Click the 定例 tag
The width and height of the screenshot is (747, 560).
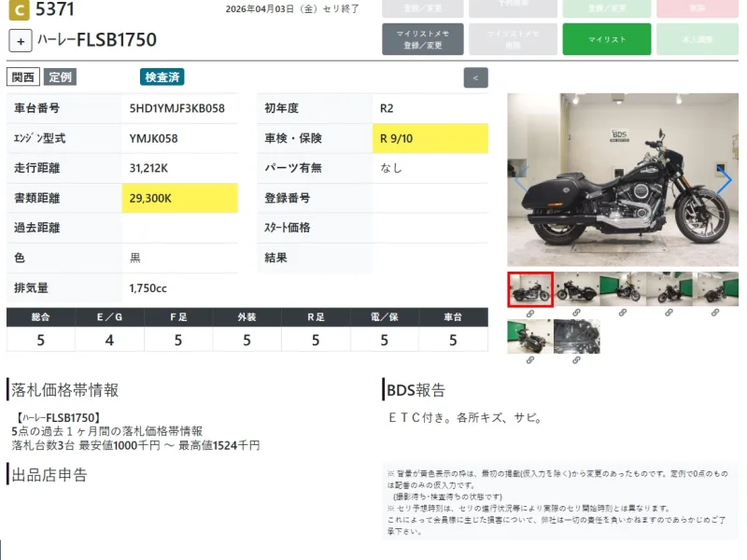pyautogui.click(x=60, y=77)
